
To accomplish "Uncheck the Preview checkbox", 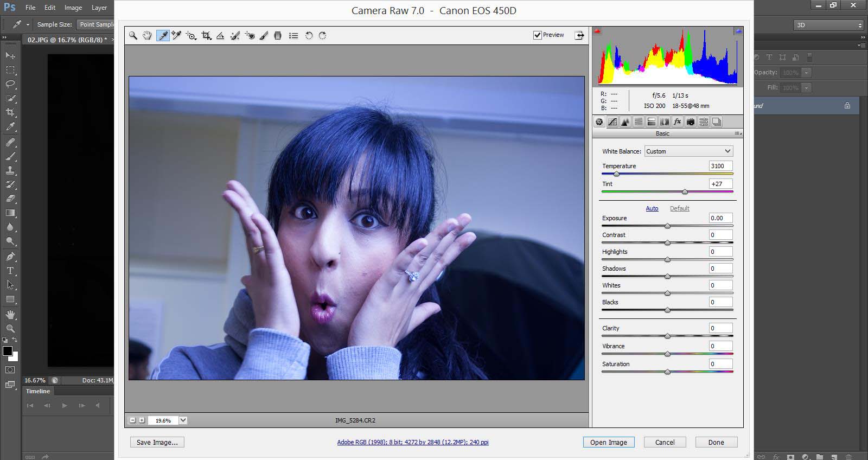I will pyautogui.click(x=538, y=35).
